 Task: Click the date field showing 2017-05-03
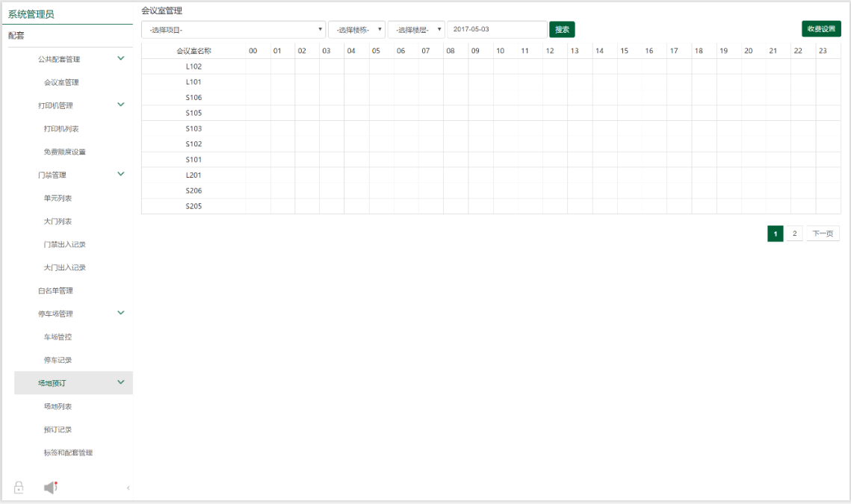497,29
